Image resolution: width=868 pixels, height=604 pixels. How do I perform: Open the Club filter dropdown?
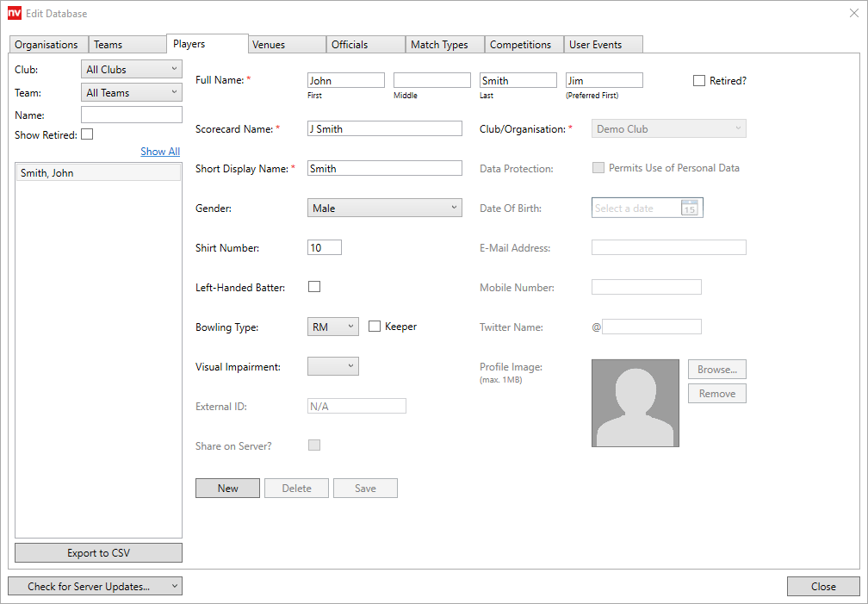[133, 70]
